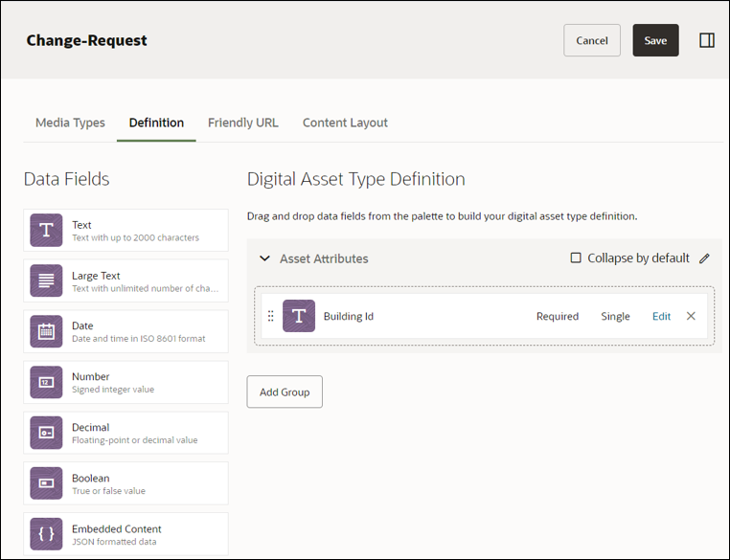
Task: Select the Embedded Content braces icon
Action: coord(46,534)
